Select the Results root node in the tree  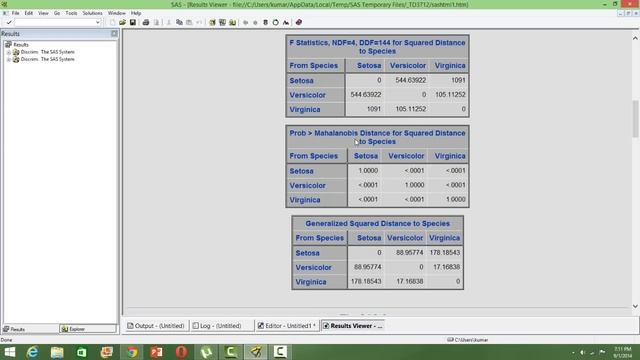[x=20, y=44]
